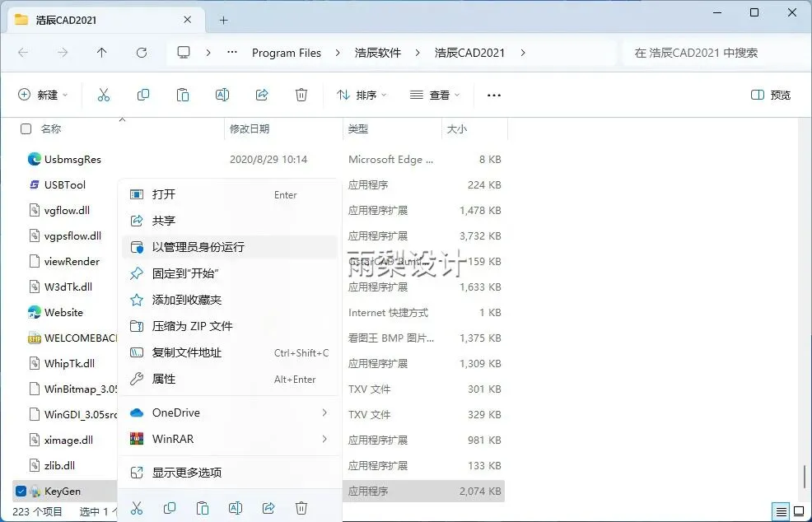Image resolution: width=812 pixels, height=522 pixels.
Task: Select Copy file address (复制文件地址)
Action: [230, 352]
